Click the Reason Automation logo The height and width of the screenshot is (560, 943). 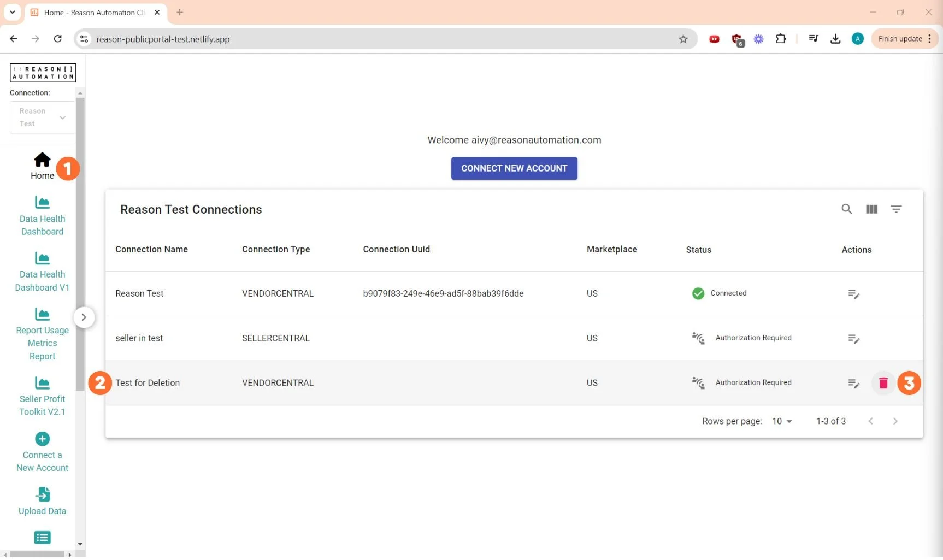pos(43,73)
